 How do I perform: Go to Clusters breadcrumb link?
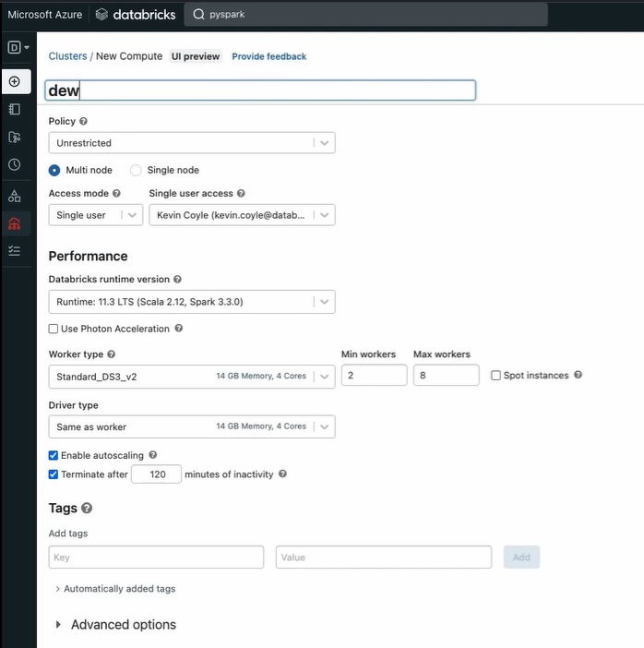(67, 56)
